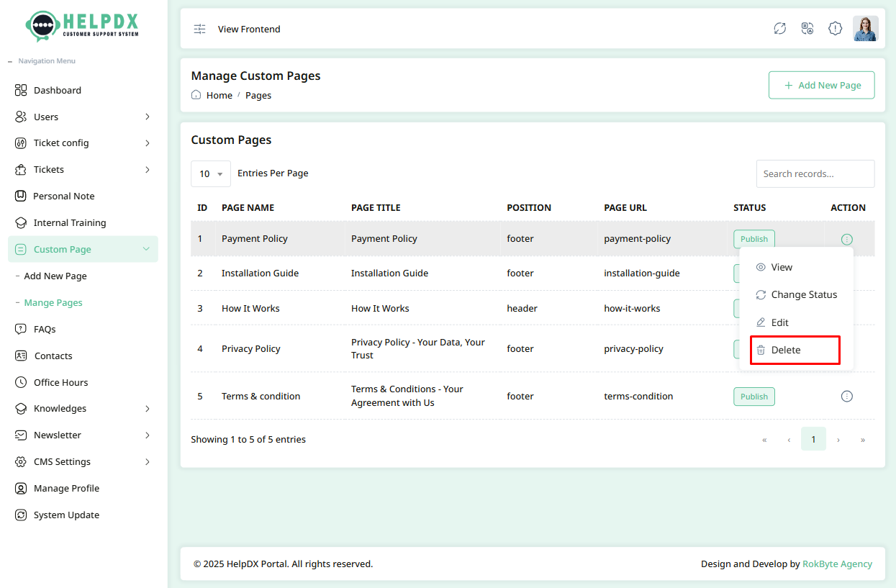Expand the Ticket config chevron
Image resolution: width=896 pixels, height=588 pixels.
(x=147, y=143)
